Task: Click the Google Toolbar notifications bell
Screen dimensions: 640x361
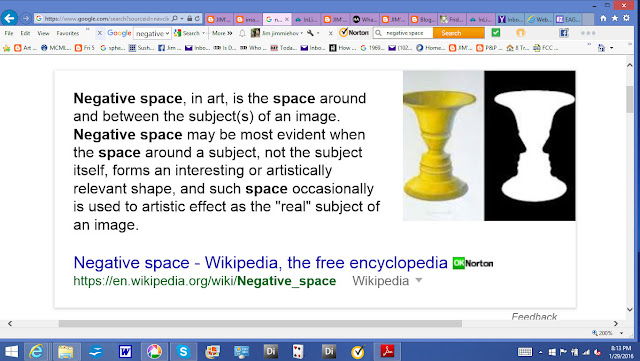Action: [242, 33]
